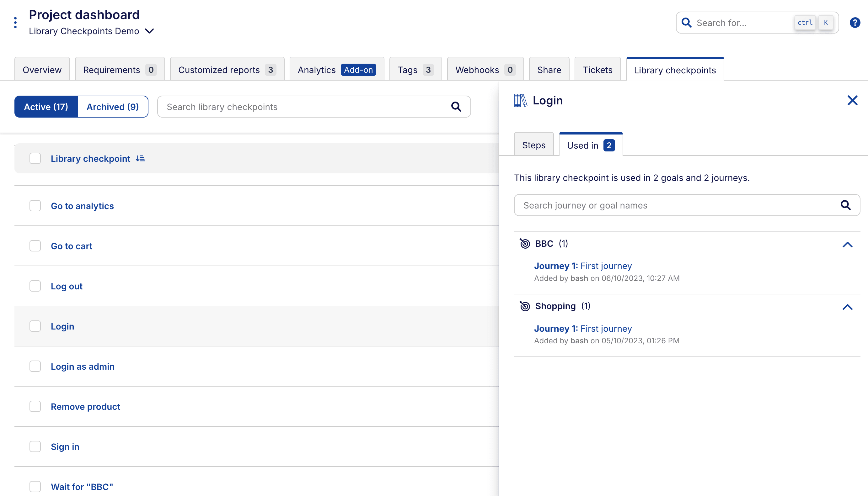Click the sort icon beside Library checkpoint

141,159
